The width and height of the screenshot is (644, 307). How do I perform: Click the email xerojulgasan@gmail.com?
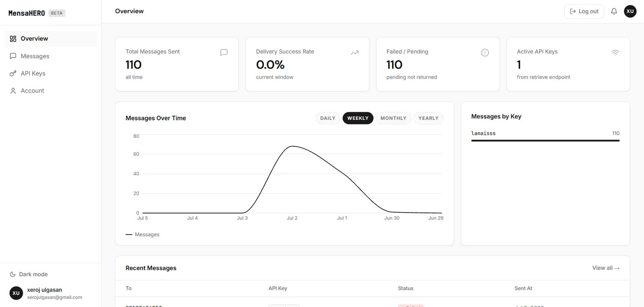click(x=54, y=297)
